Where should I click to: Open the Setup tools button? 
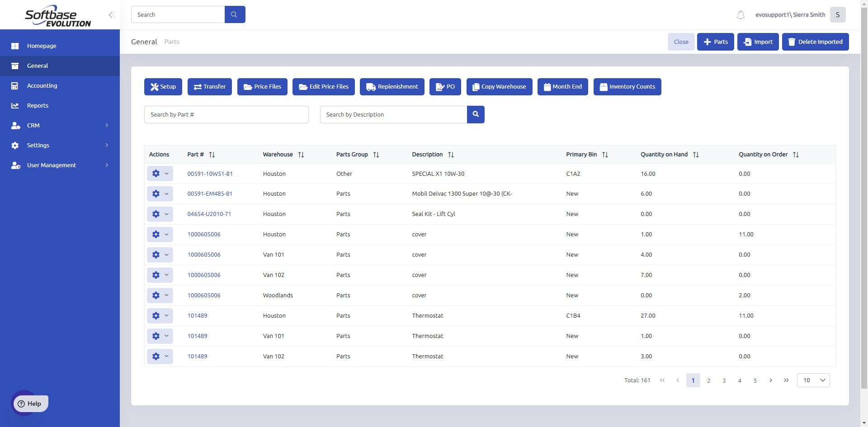(x=163, y=87)
